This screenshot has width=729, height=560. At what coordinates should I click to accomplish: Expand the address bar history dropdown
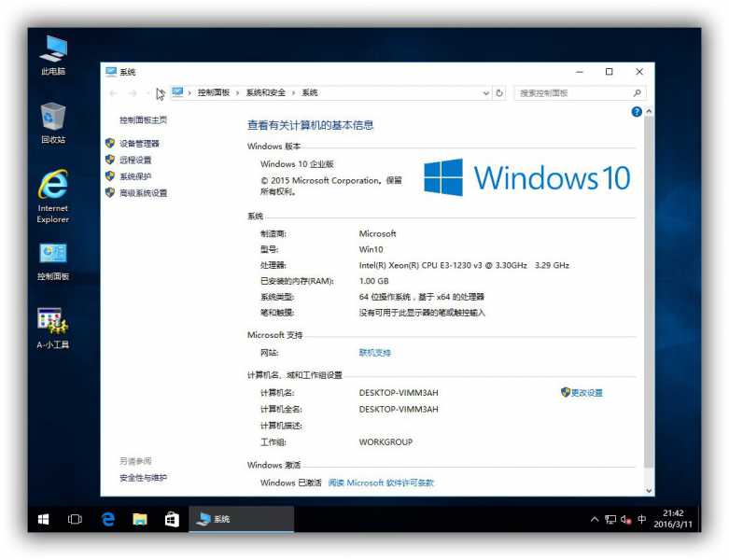coord(486,93)
